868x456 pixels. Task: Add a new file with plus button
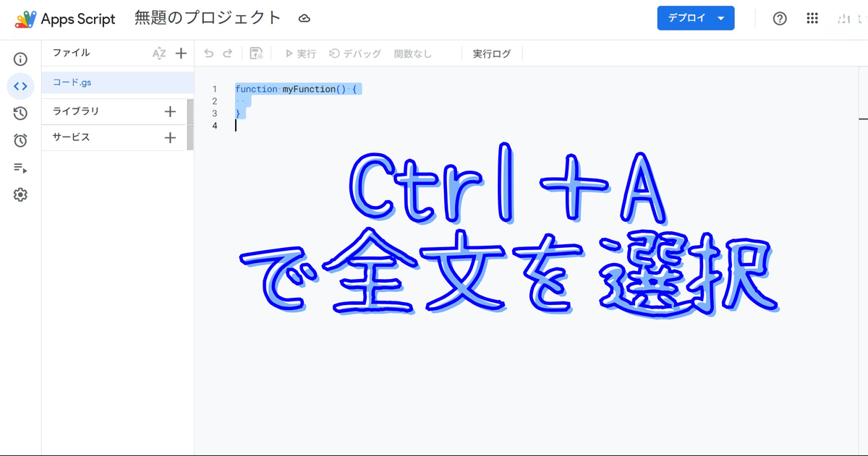181,53
